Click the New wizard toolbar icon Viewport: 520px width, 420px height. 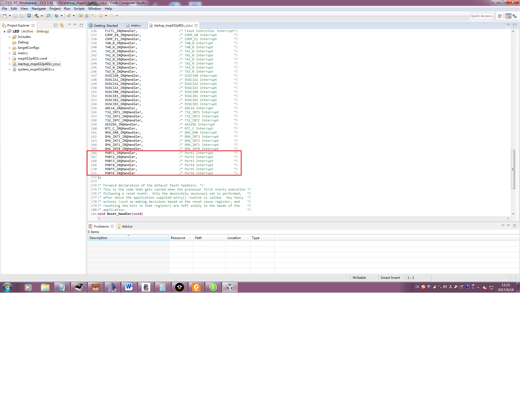pos(5,16)
